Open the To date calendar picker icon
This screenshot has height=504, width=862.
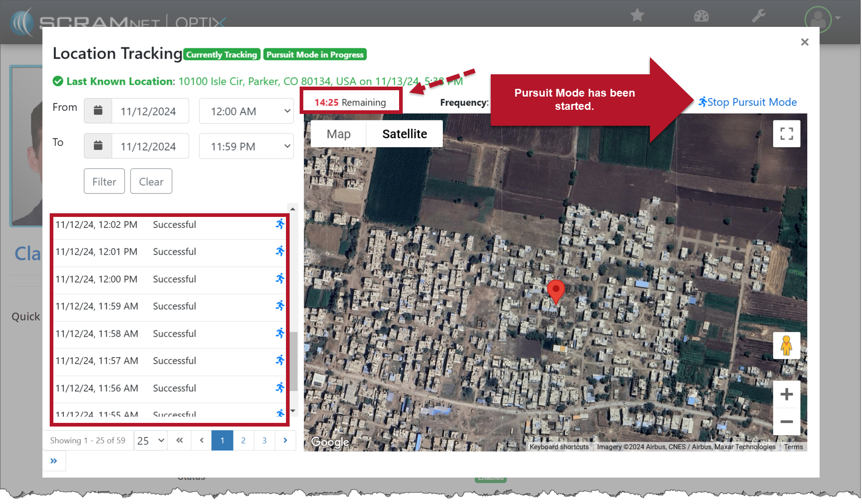click(x=98, y=146)
